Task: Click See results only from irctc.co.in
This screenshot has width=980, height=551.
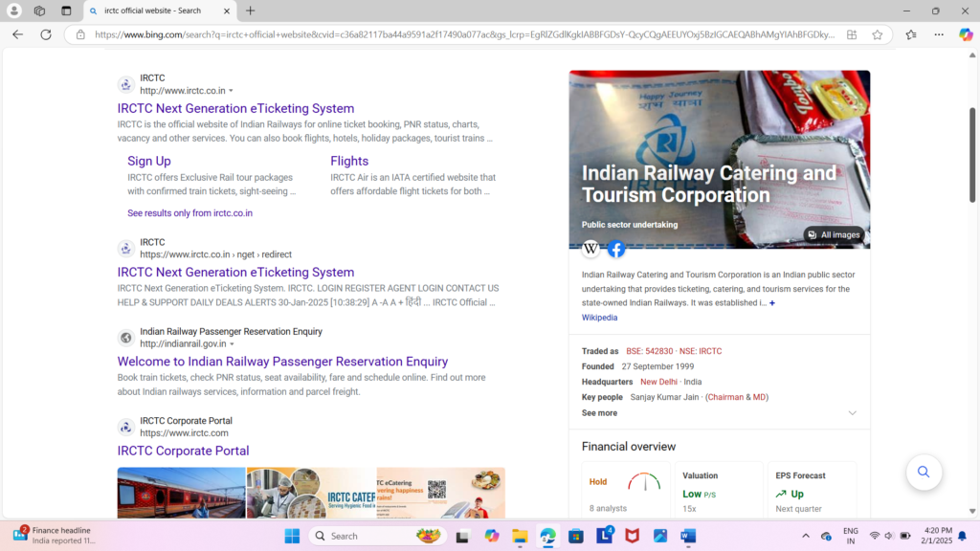Action: (x=189, y=212)
